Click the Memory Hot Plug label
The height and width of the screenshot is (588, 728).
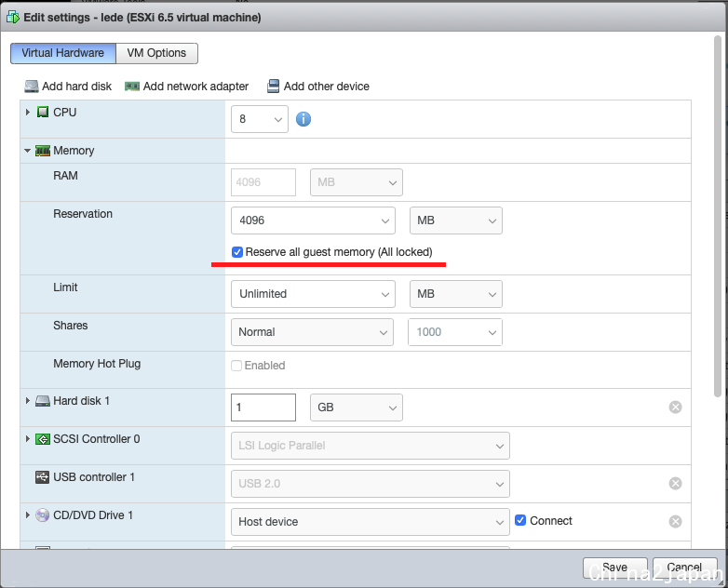pyautogui.click(x=97, y=364)
